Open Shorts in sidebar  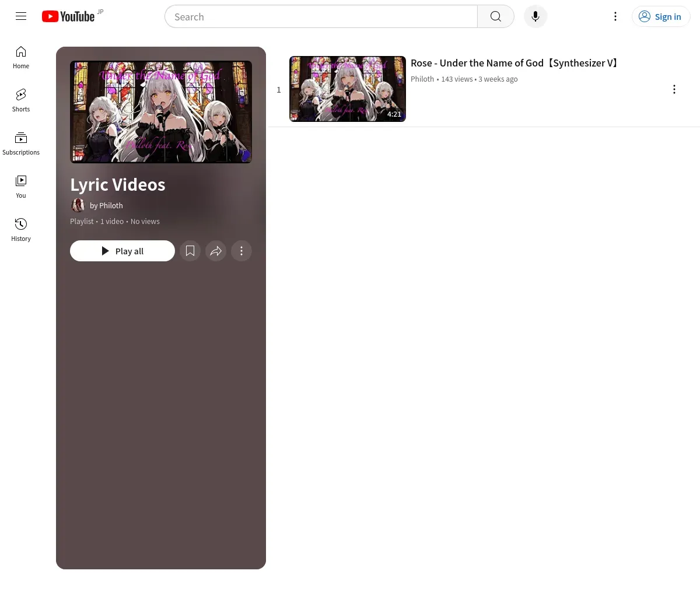[x=21, y=101]
